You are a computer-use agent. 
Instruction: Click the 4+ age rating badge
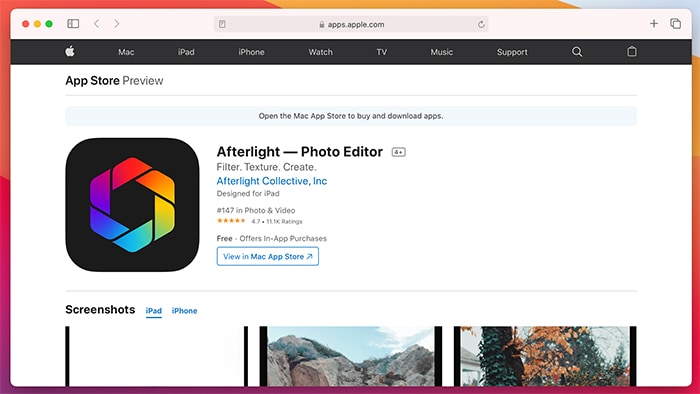398,152
